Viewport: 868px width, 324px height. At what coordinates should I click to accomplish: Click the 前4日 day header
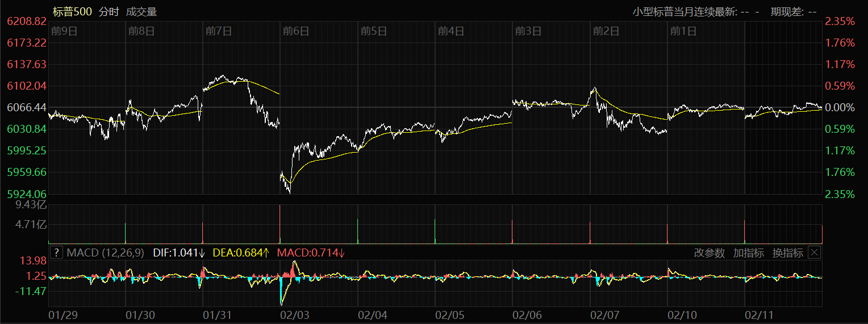451,31
